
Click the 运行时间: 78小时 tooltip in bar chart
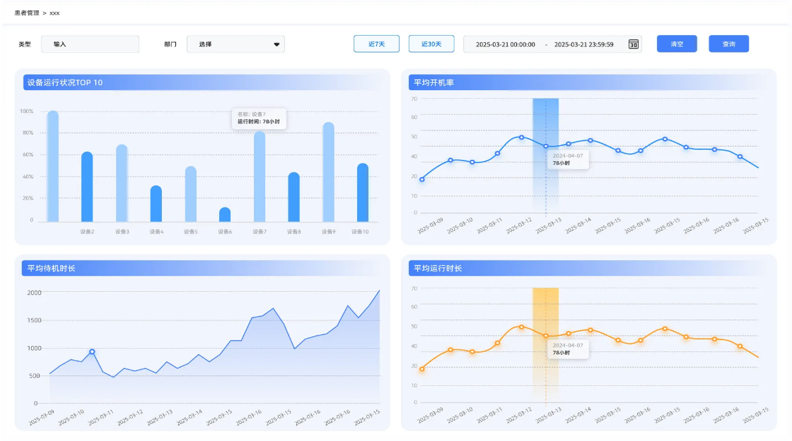259,118
